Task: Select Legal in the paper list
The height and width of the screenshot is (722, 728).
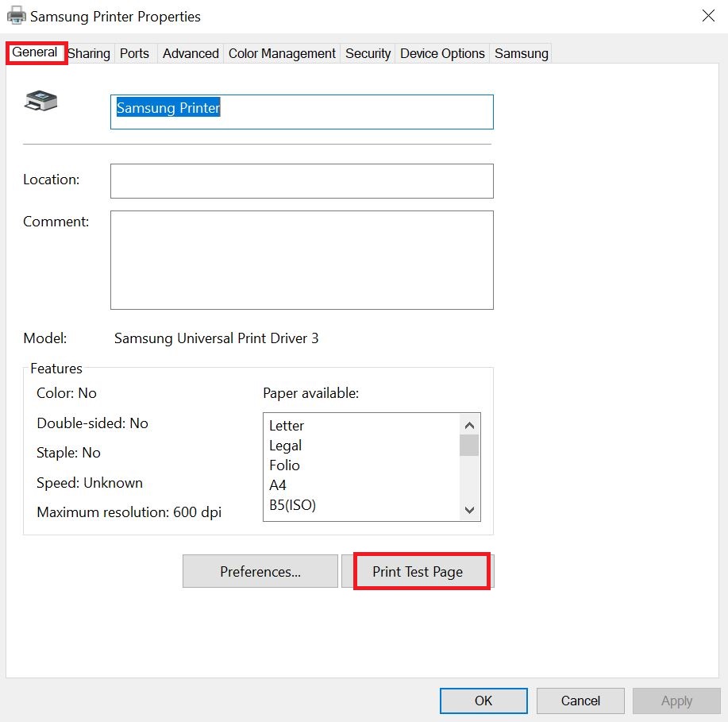Action: (x=286, y=445)
